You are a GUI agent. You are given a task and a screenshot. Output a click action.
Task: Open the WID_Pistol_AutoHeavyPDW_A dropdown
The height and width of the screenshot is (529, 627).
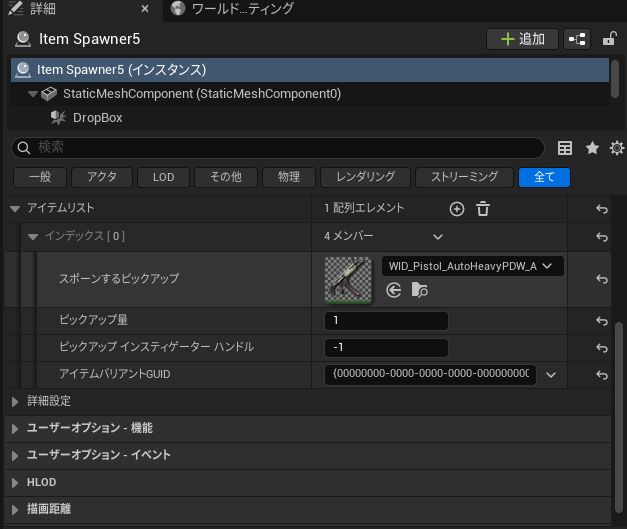(473, 266)
